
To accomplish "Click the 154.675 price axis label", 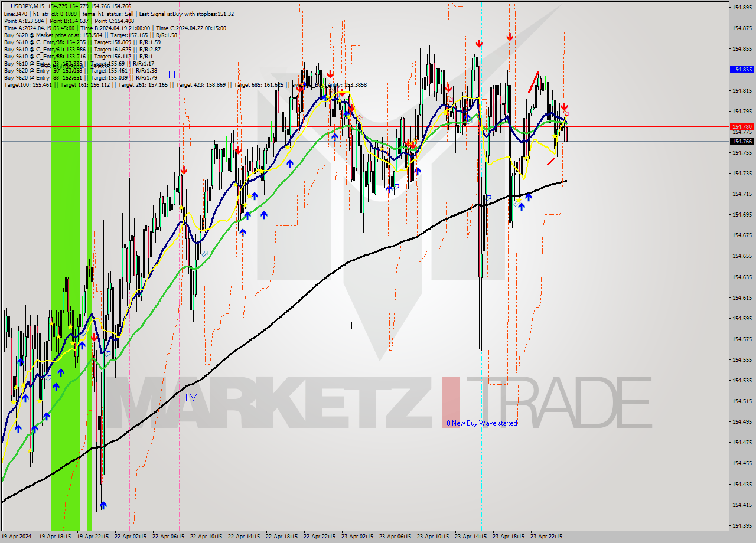I will click(742, 235).
